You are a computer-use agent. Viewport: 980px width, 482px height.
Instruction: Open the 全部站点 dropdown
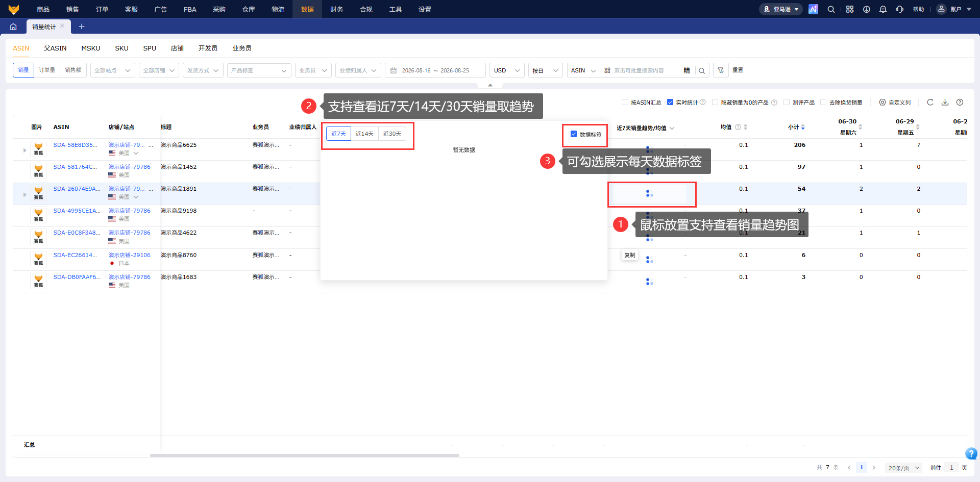click(112, 70)
